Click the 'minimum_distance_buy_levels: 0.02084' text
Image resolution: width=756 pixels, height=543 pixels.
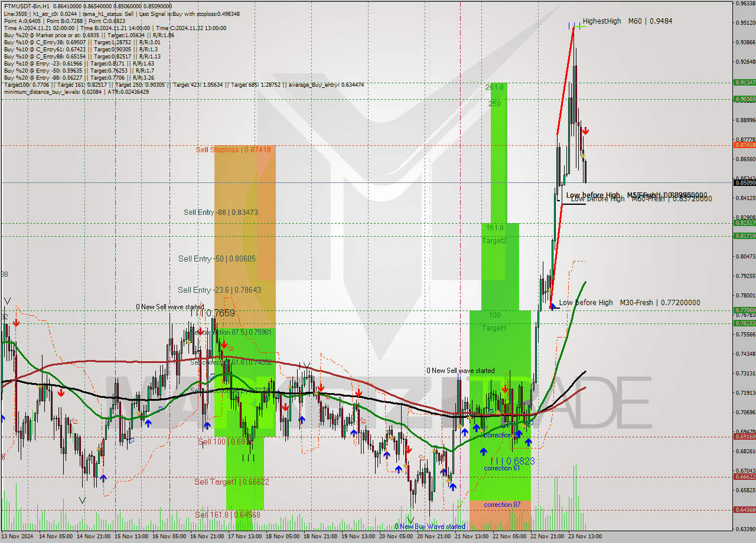(x=54, y=91)
